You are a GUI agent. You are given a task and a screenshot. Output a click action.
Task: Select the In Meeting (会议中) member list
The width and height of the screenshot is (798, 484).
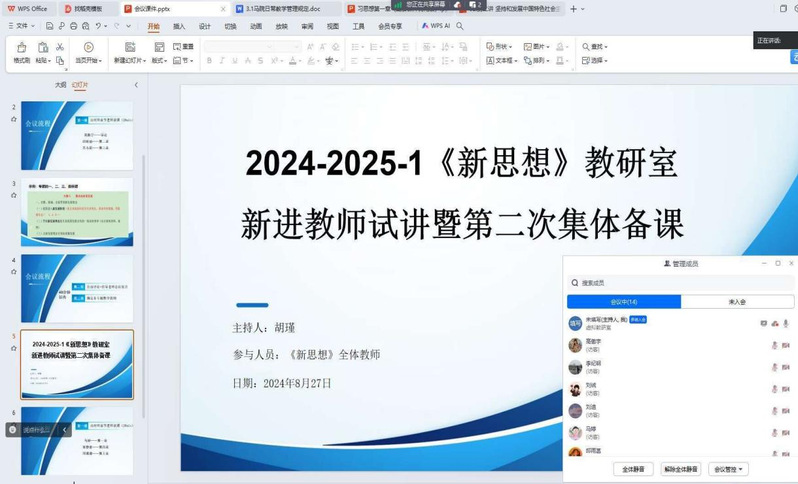click(x=623, y=302)
